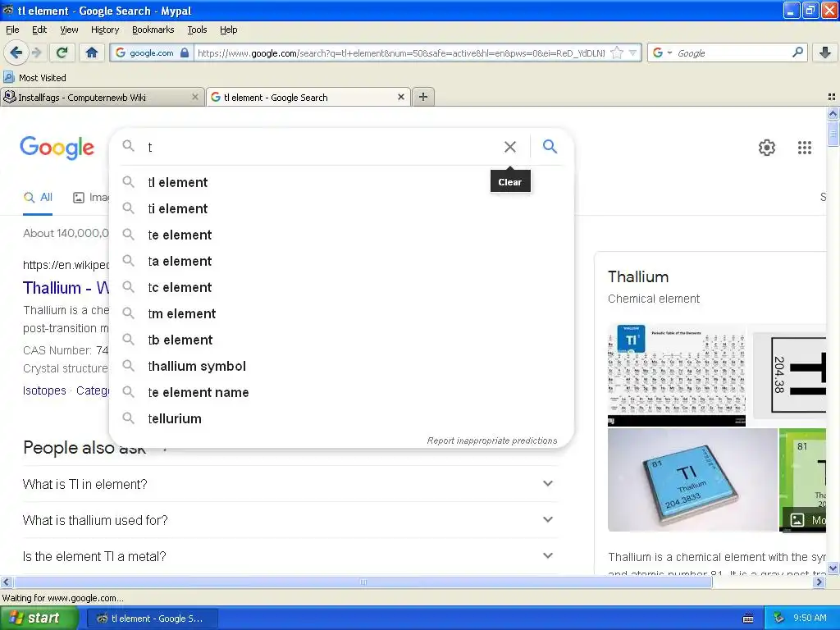Select the 'ta element' suggestion
840x630 pixels.
(340, 261)
